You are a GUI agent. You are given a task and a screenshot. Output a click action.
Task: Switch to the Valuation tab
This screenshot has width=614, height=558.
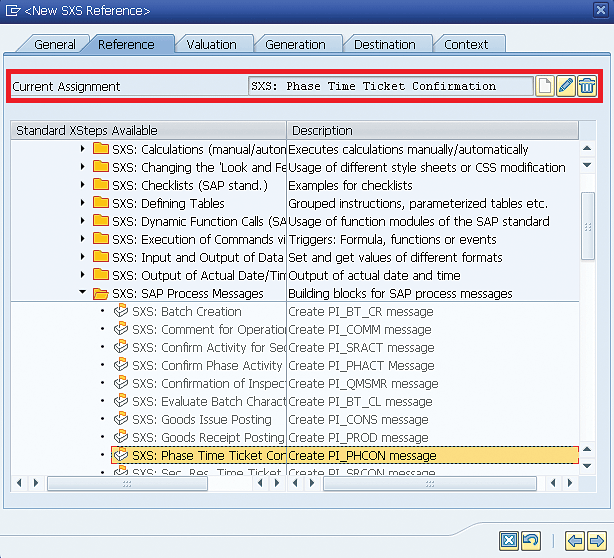[212, 44]
